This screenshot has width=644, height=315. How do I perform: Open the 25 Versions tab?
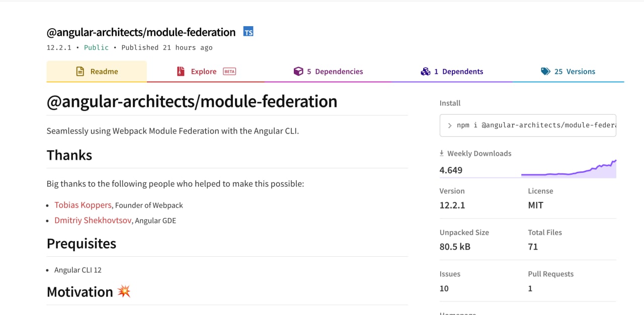(568, 71)
